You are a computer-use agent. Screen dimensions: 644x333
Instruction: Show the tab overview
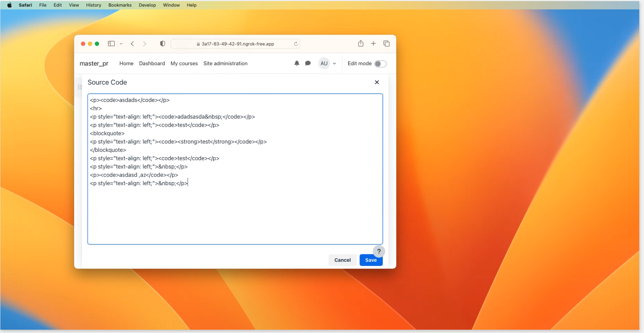tap(386, 44)
